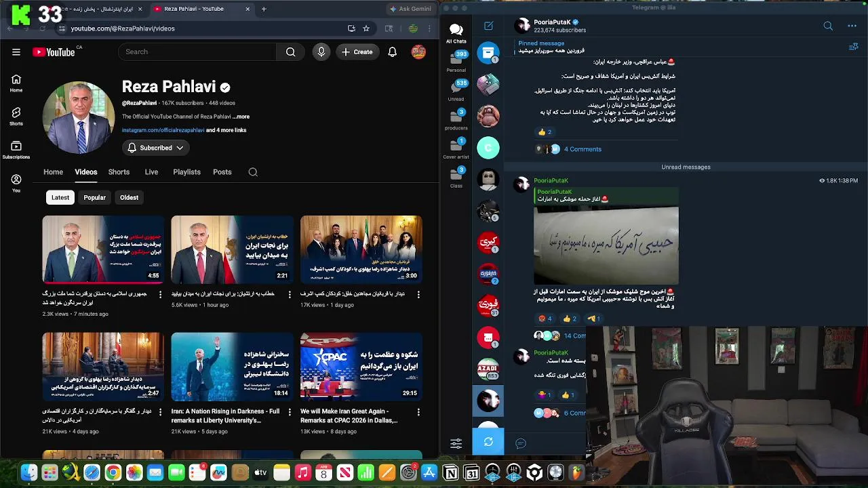Select Latest filter chip
The image size is (868, 488).
click(x=60, y=198)
